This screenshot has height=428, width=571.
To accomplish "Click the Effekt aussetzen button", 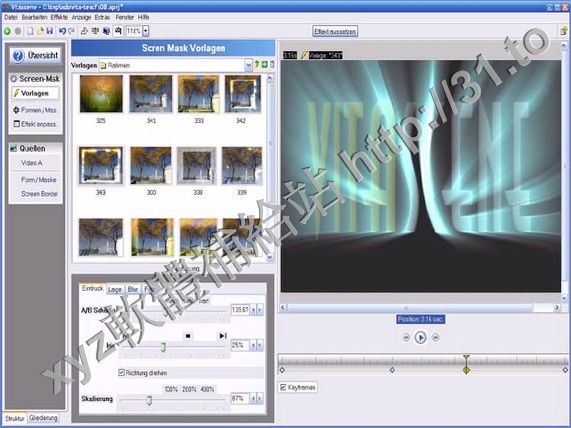I will [335, 32].
